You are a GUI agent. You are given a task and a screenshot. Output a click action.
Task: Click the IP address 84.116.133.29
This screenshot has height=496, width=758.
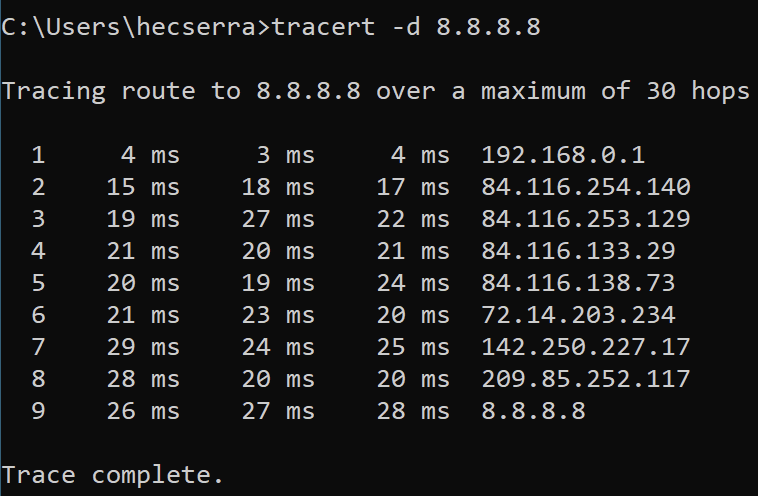pos(578,251)
